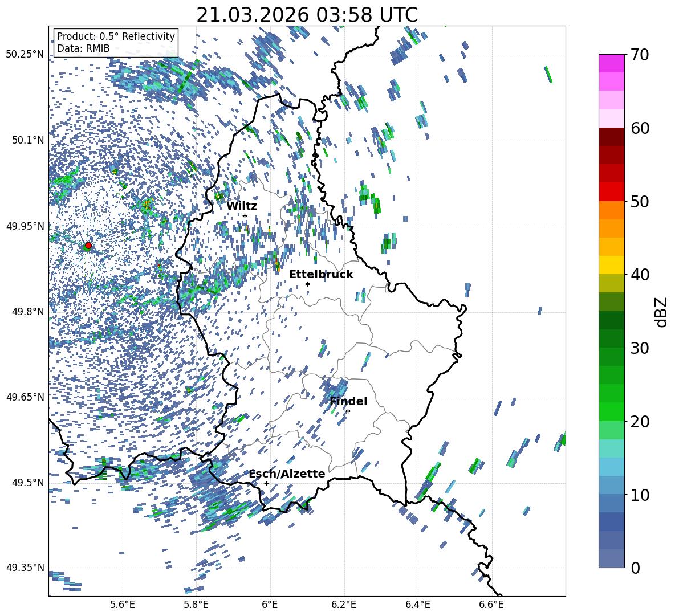Click the Ettelbruck cross location marker
Viewport: 675px width, 616px height.
pyautogui.click(x=307, y=284)
